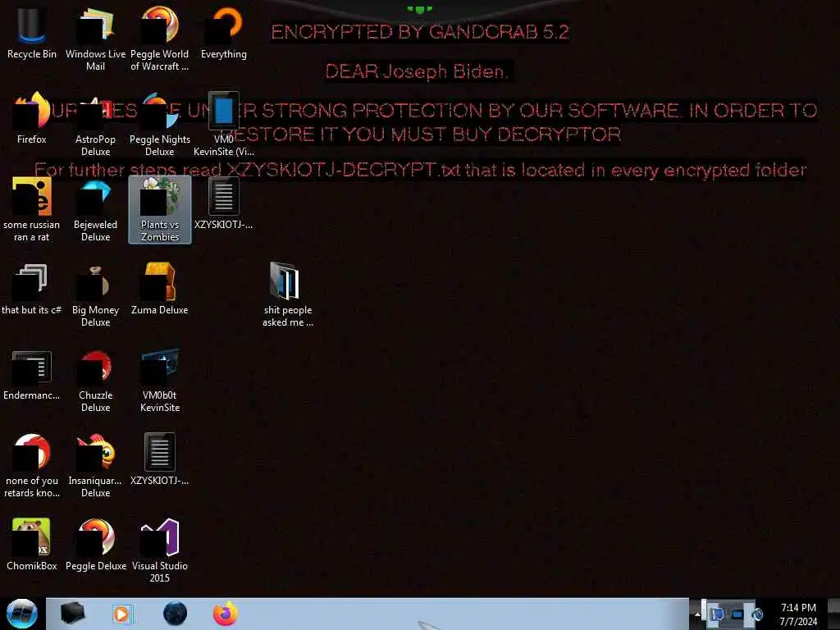Open the Firefox desktop shortcut
The width and height of the screenshot is (840, 630).
click(x=32, y=118)
